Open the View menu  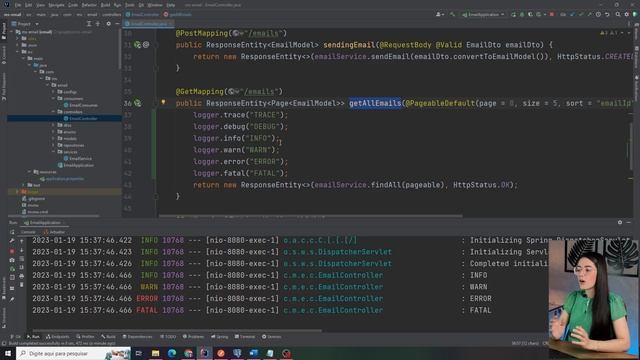coord(40,5)
